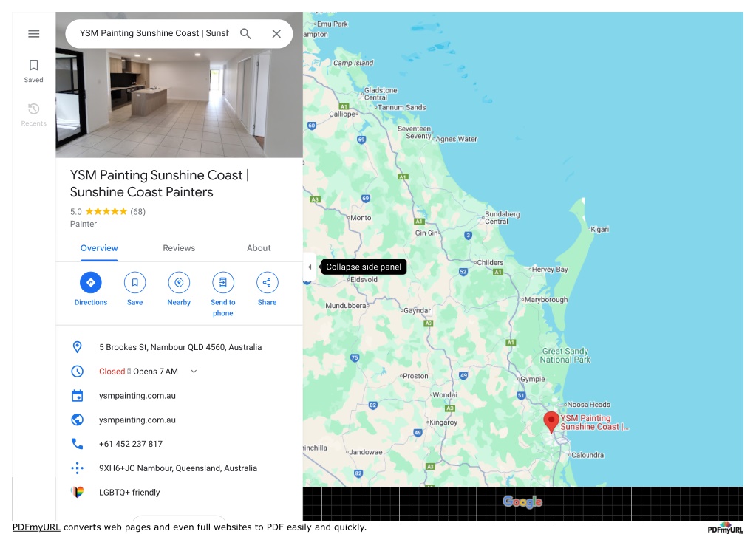Click phone number +61 452 237 817

[x=131, y=444]
